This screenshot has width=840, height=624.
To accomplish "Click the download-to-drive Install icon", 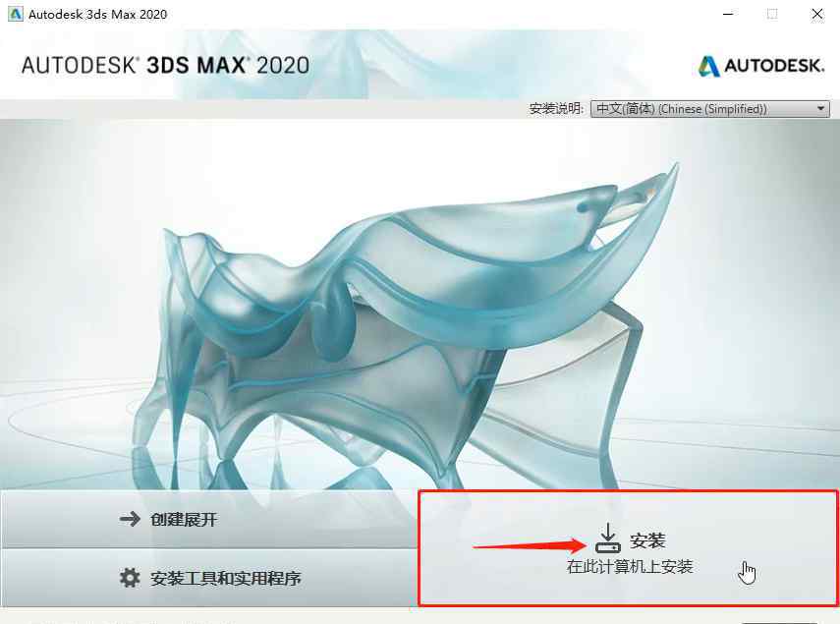I will (608, 538).
